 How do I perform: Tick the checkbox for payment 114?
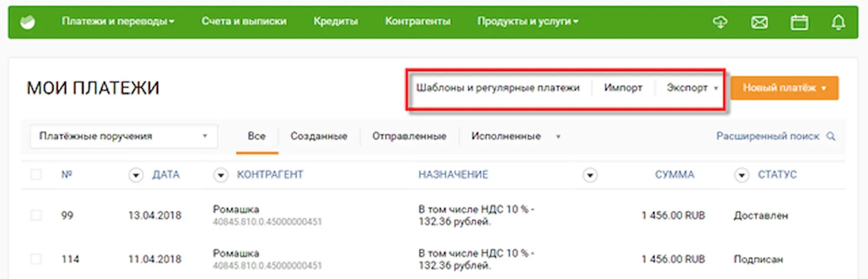coord(36,259)
